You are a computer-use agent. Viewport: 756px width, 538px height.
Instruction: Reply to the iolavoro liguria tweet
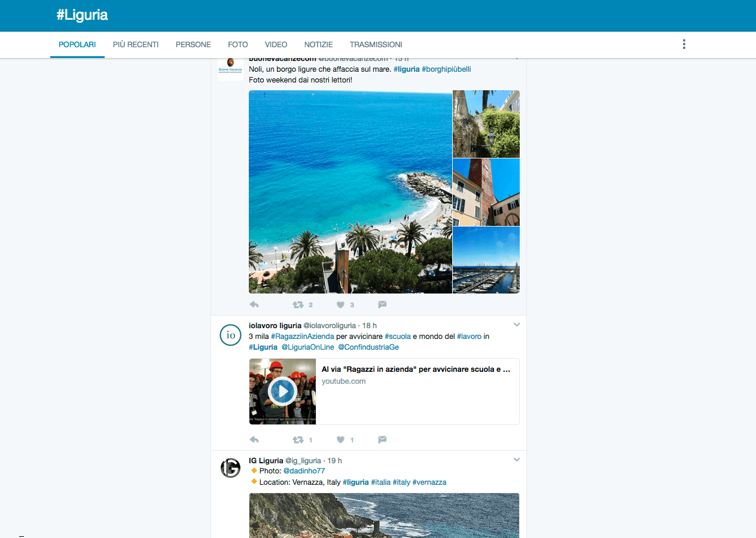point(254,440)
